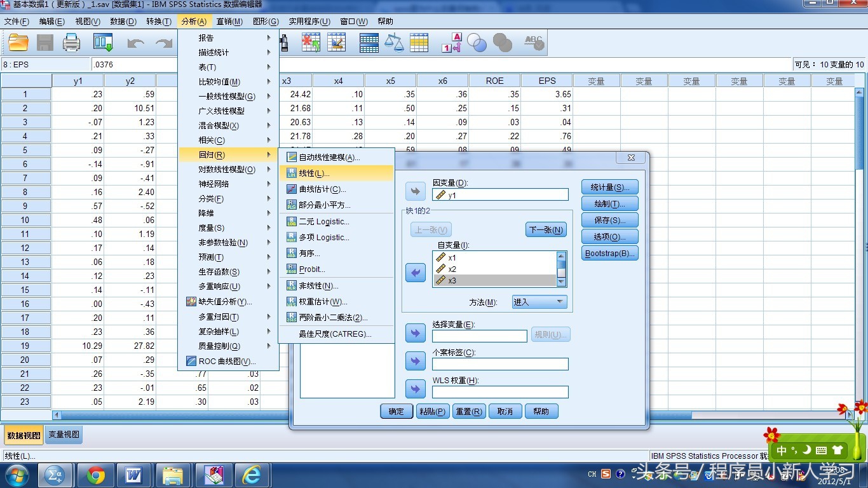Screen dimensions: 868x488
Task: Click the 因变量(D) input field
Action: 500,194
